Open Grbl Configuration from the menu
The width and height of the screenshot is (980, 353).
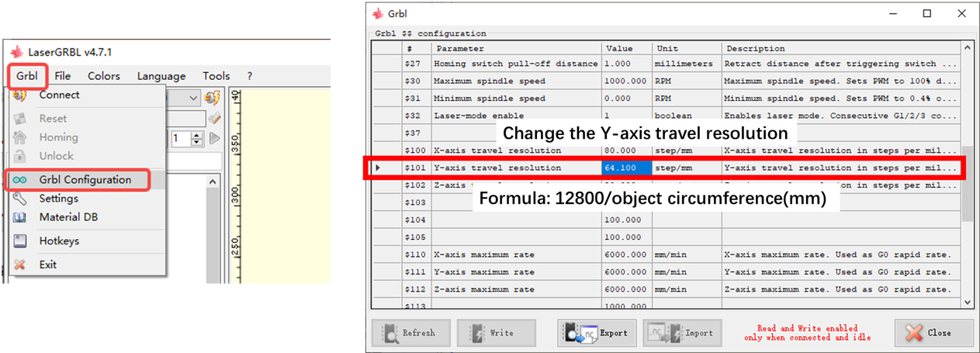(85, 179)
